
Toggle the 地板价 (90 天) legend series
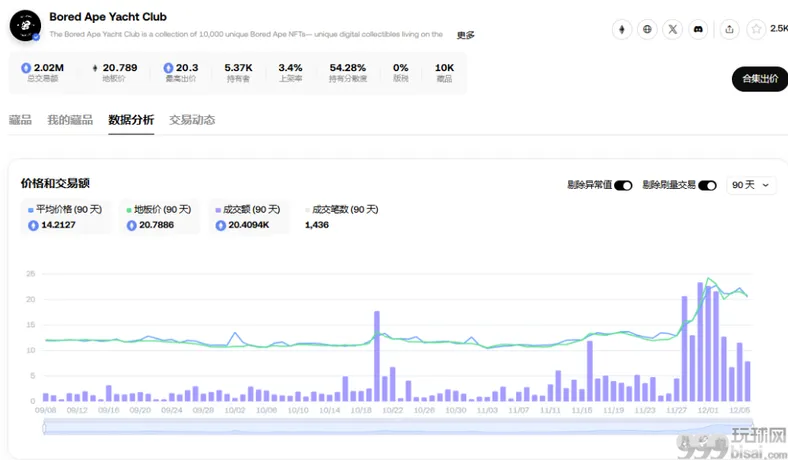pyautogui.click(x=160, y=217)
